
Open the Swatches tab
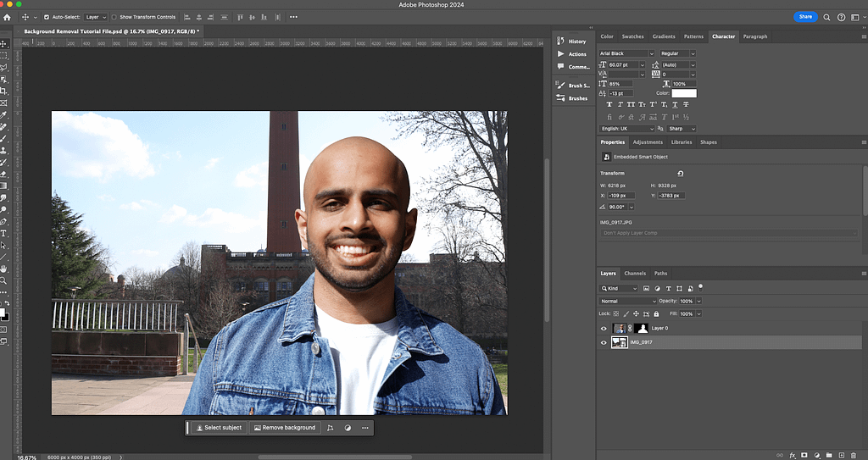pos(632,36)
